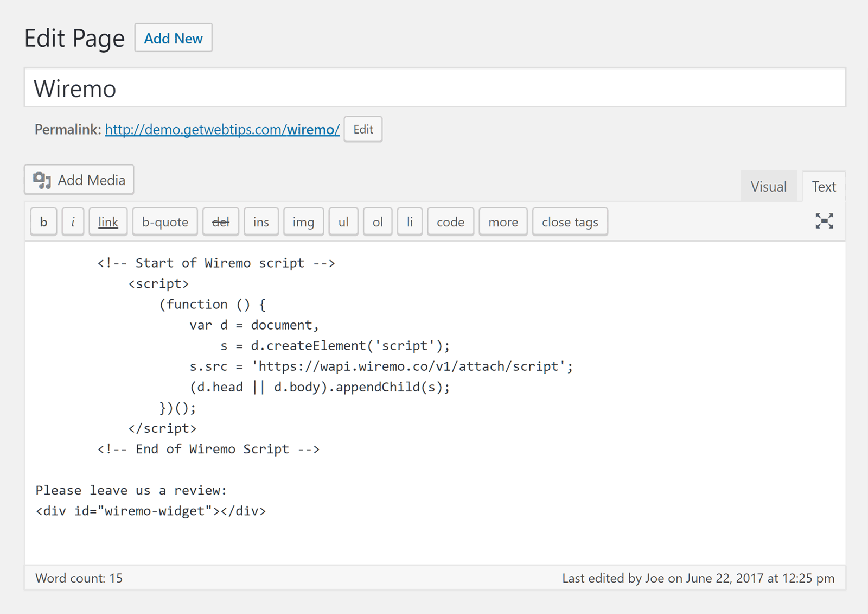This screenshot has width=868, height=614.
Task: Click the Add Media button
Action: pos(79,180)
